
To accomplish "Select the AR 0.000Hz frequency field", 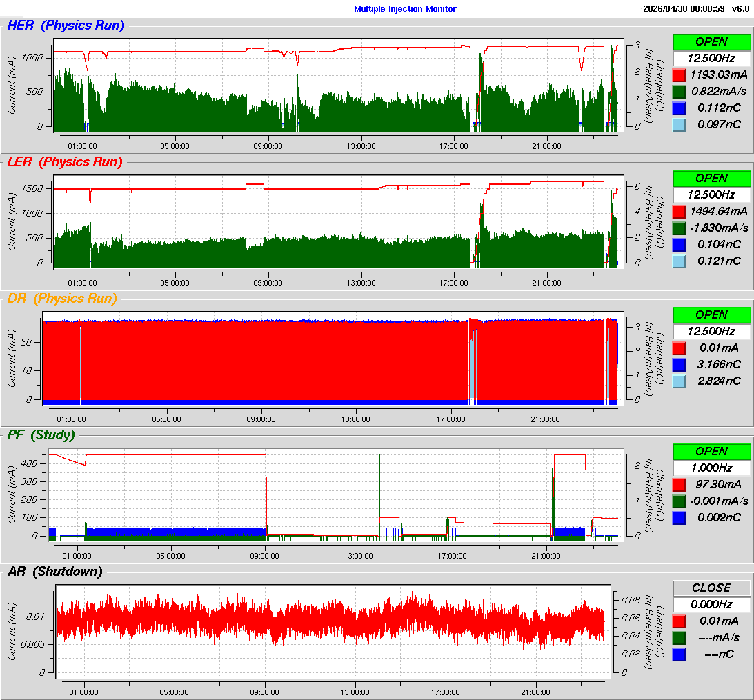I will coord(712,604).
